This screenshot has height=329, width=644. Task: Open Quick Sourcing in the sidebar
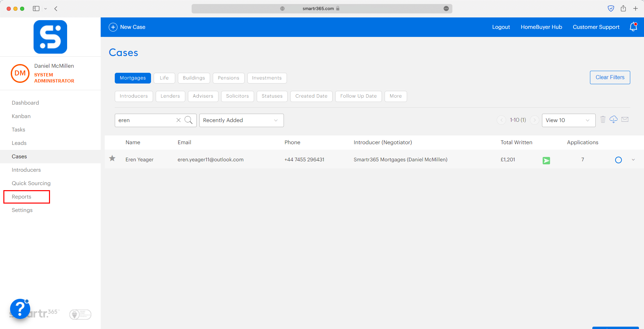coord(31,183)
